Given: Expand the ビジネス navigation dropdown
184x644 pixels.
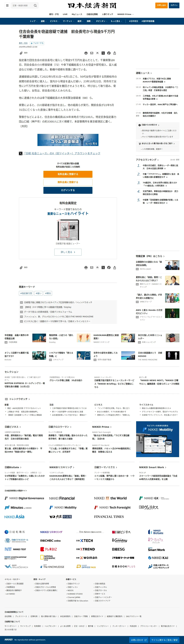Looking at the screenshot, I should (x=55, y=21).
